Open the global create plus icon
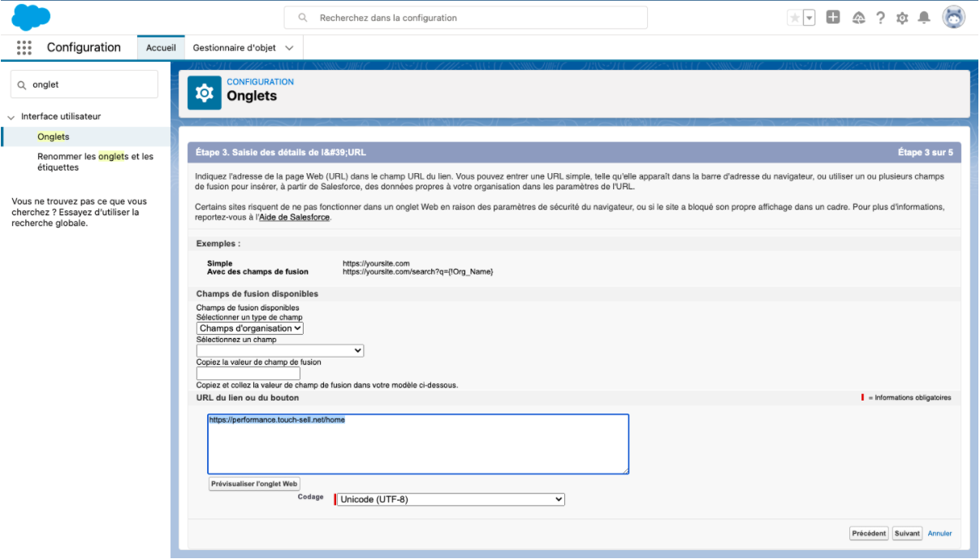Viewport: 980px width, 559px height. (833, 18)
